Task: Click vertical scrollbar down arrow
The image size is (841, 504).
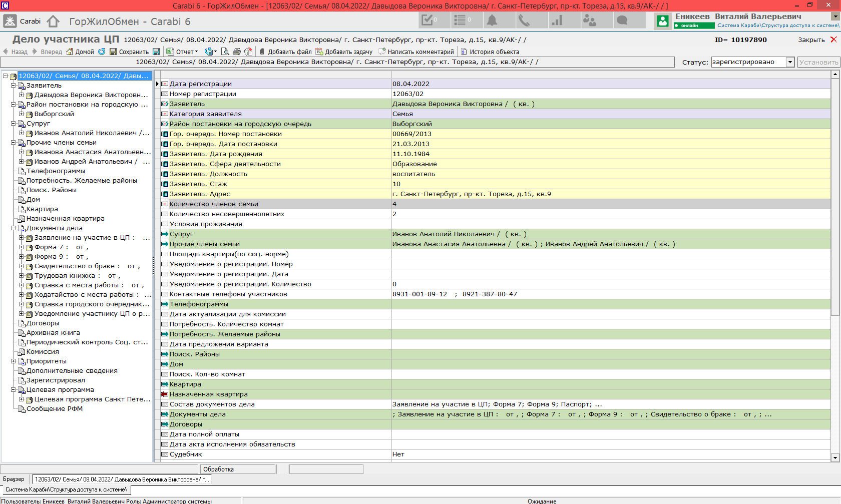Action: click(834, 457)
